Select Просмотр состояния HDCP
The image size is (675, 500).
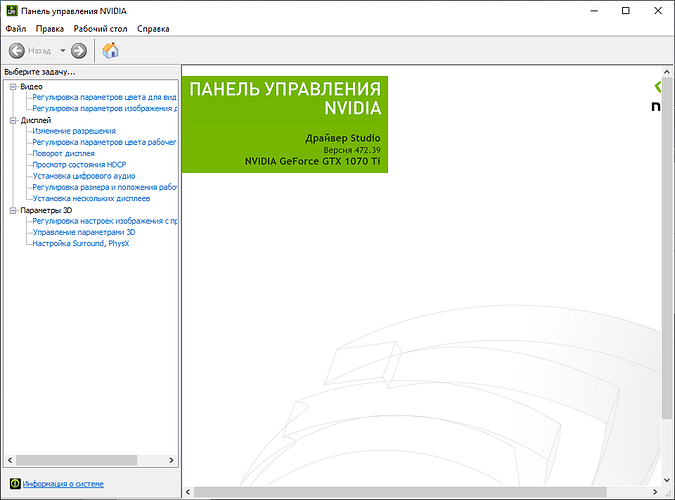pos(79,165)
